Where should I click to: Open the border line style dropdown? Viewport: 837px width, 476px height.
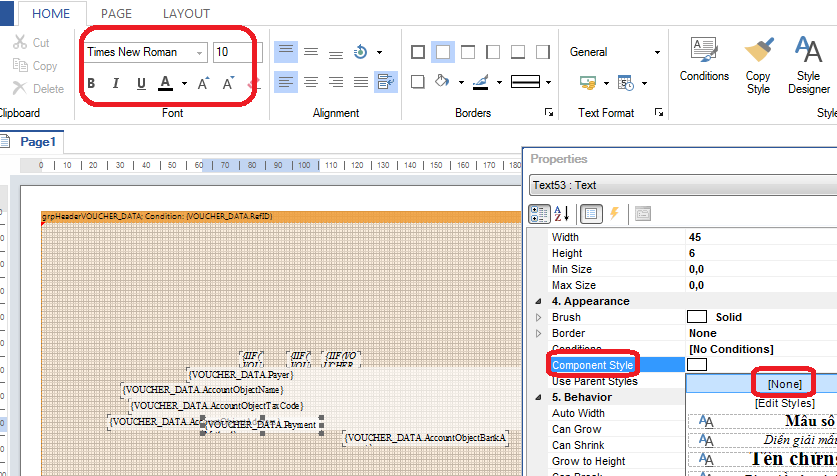[549, 83]
